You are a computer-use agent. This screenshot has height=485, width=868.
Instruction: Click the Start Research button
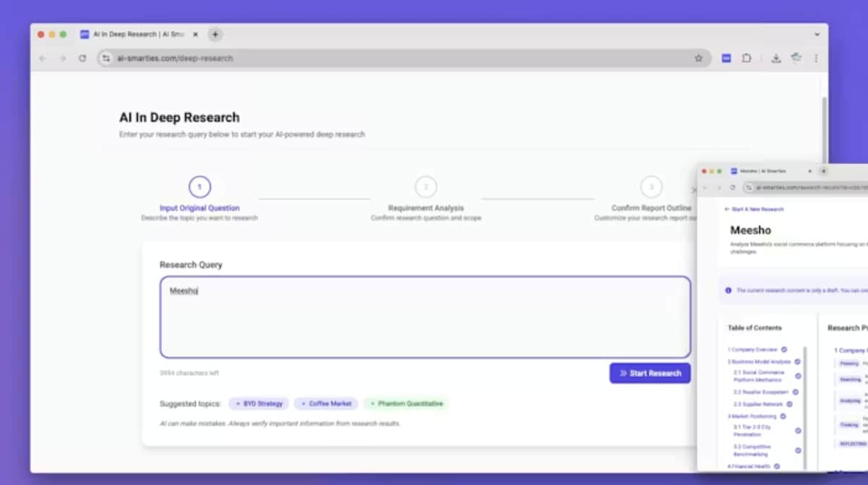point(650,373)
